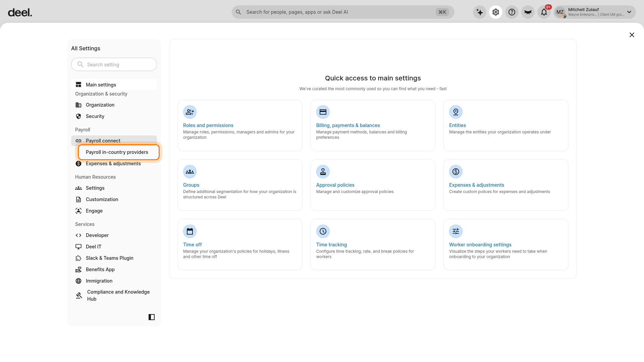Open Billing, payments & balances link
This screenshot has height=362, width=644.
coord(348,125)
